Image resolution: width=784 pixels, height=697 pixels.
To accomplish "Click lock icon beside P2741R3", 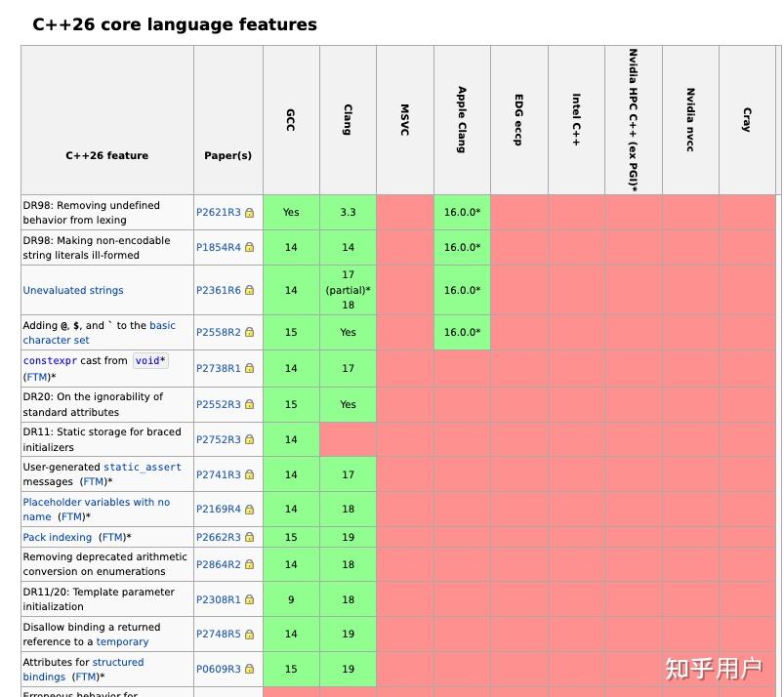I will point(249,474).
